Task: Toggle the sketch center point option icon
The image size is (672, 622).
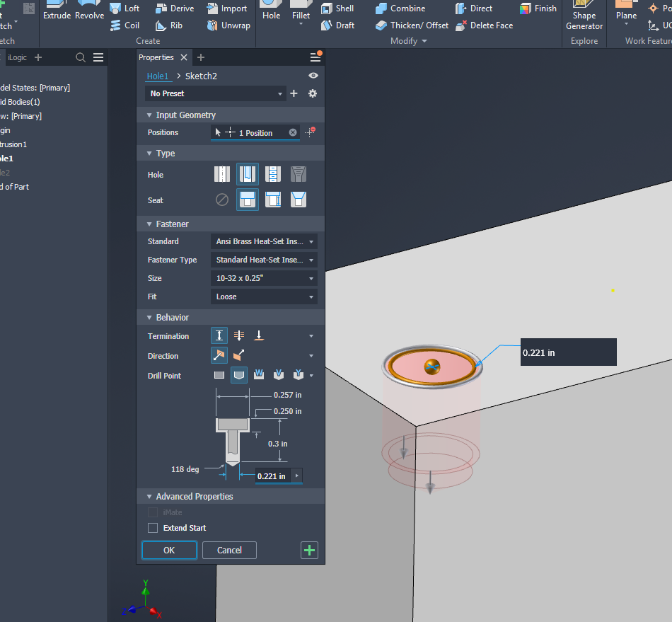Action: [311, 132]
